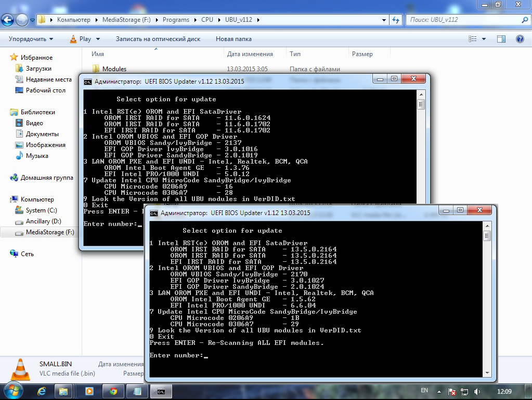The height and width of the screenshot is (400, 532).
Task: Open drive System (C:)
Action: tap(42, 210)
